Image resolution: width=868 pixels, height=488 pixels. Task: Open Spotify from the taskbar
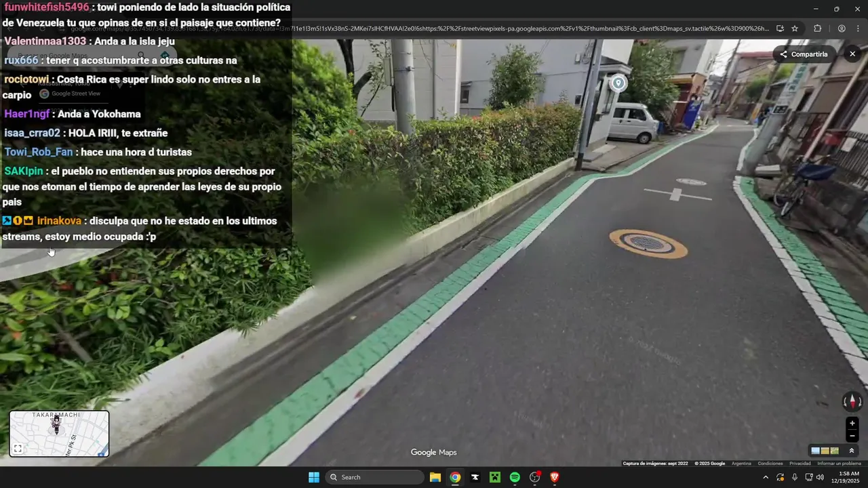click(515, 477)
